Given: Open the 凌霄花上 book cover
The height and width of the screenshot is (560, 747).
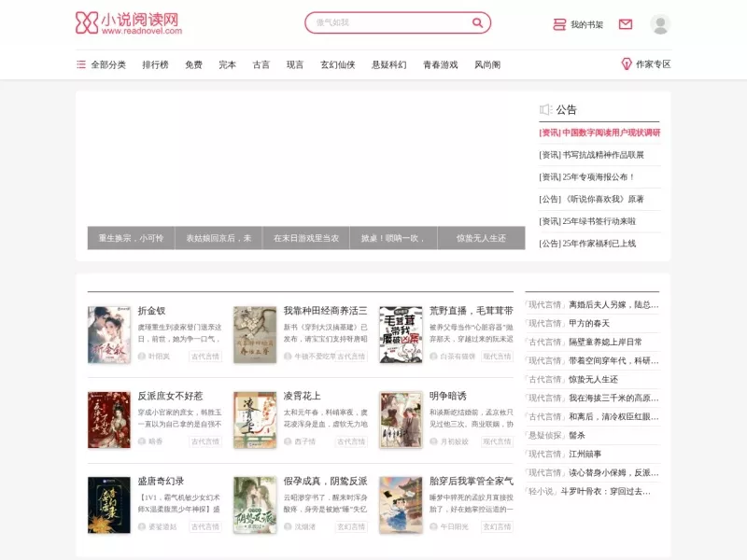Looking at the screenshot, I should click(255, 420).
